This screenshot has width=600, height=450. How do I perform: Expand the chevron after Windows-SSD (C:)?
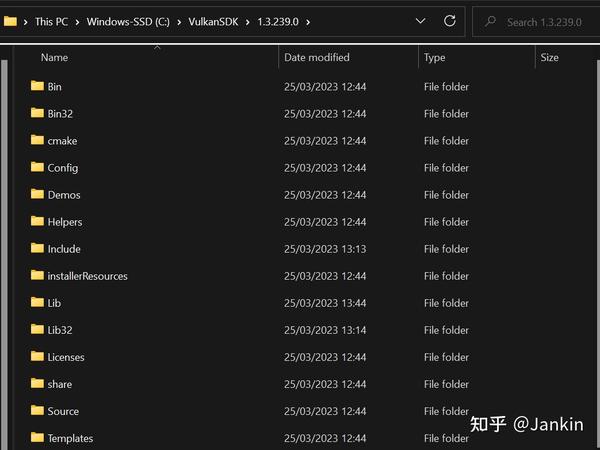(x=179, y=22)
